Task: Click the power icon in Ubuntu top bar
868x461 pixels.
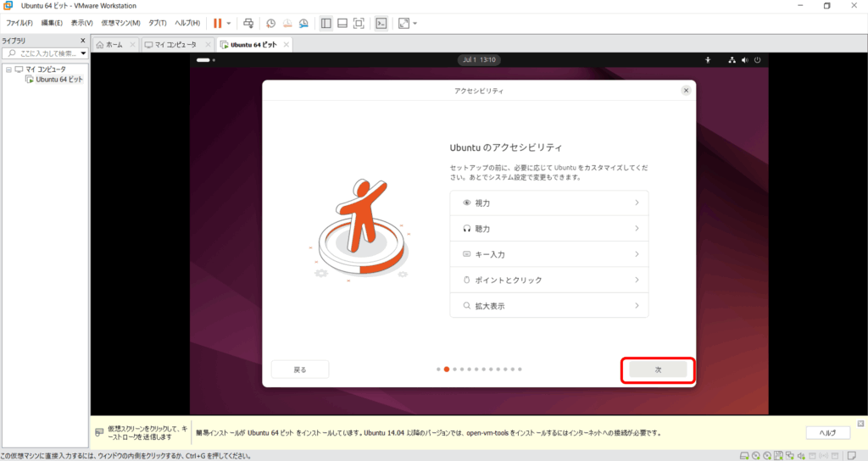Action: point(757,60)
